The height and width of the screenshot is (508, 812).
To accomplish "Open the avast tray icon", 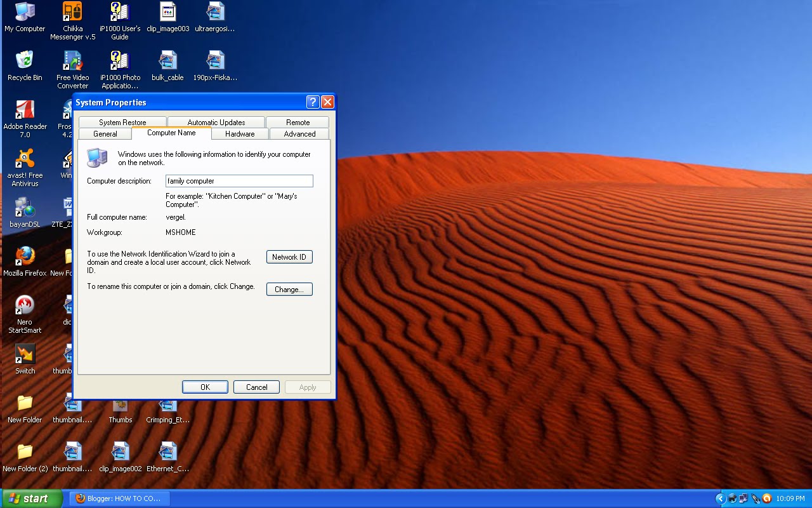I will tap(767, 498).
